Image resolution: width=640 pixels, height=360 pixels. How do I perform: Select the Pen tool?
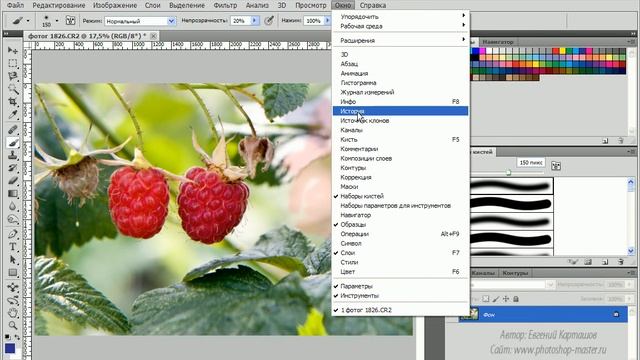tap(13, 234)
